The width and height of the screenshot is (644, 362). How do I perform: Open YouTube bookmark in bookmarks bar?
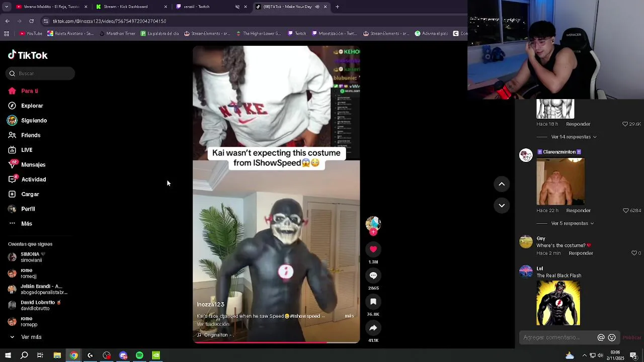click(x=31, y=34)
